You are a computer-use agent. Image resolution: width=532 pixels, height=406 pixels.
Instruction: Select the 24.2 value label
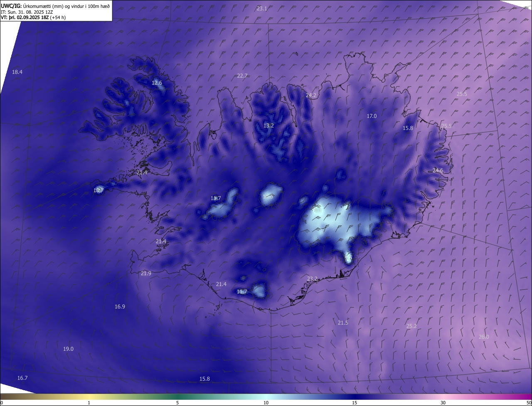click(311, 95)
